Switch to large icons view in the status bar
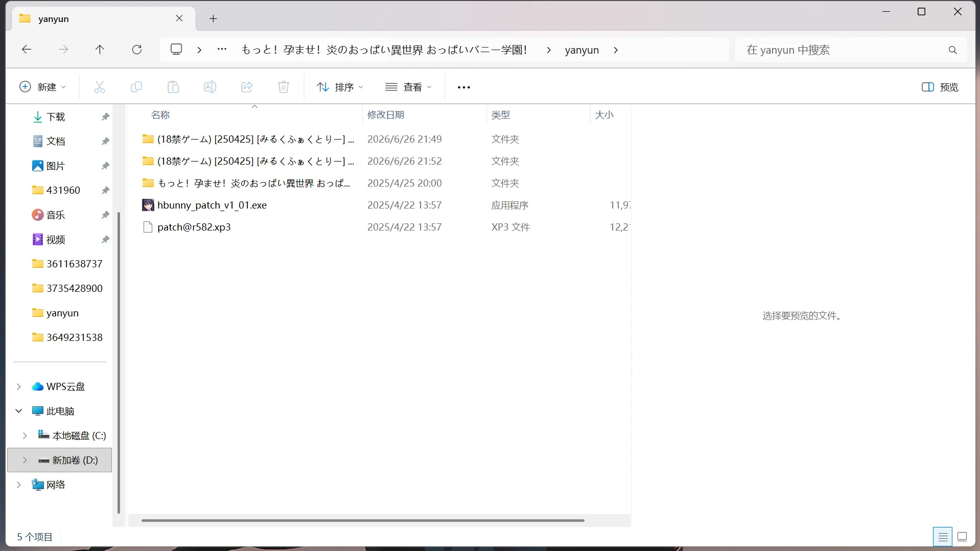This screenshot has width=980, height=551. coord(962,537)
